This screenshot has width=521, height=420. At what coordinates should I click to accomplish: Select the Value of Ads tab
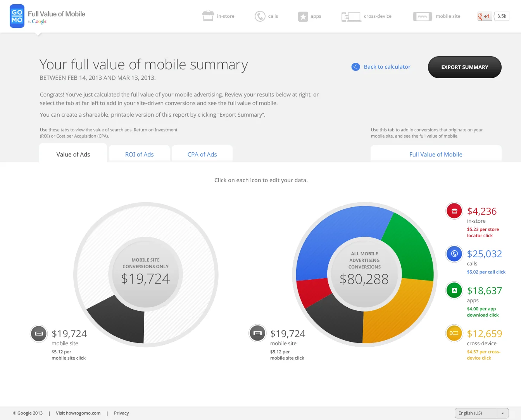(73, 154)
